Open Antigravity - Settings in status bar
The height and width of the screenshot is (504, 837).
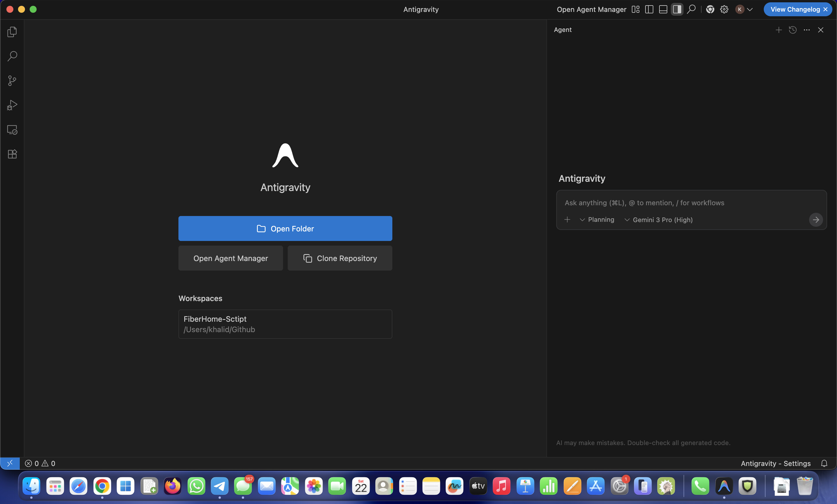click(x=775, y=464)
